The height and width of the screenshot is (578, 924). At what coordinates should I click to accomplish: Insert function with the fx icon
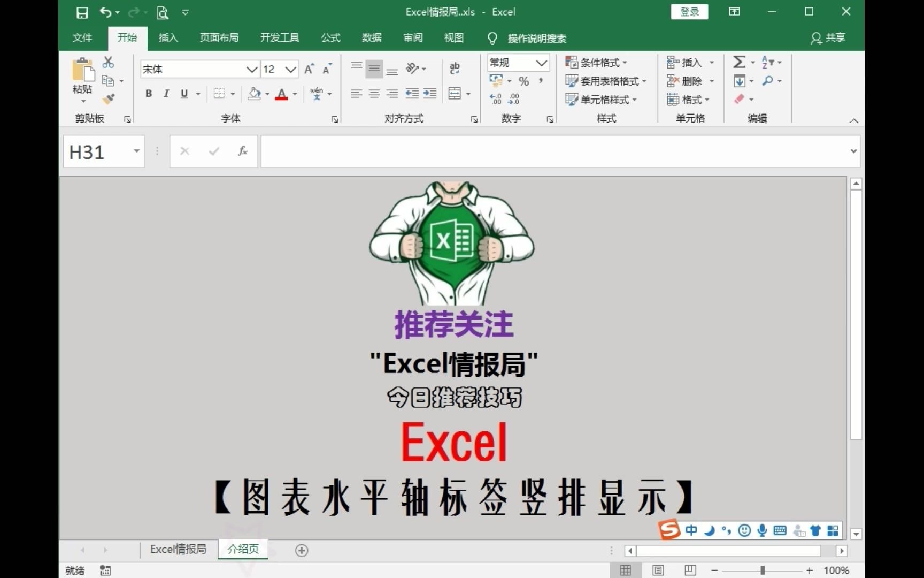point(243,151)
